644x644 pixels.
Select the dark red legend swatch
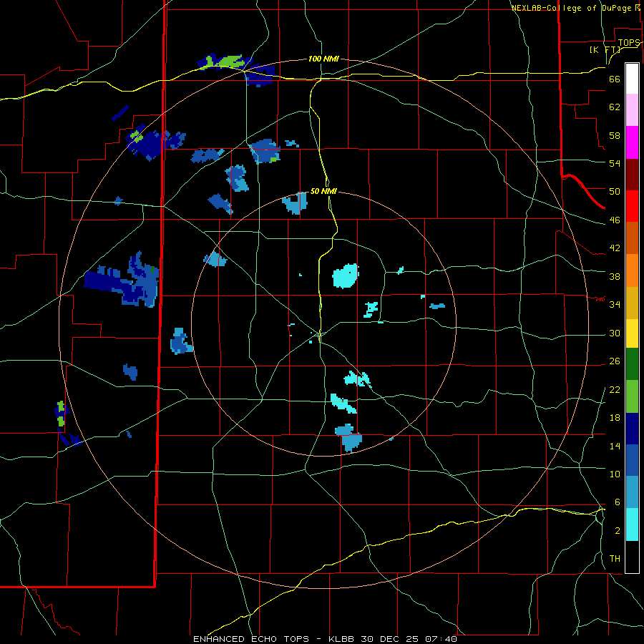click(x=632, y=175)
